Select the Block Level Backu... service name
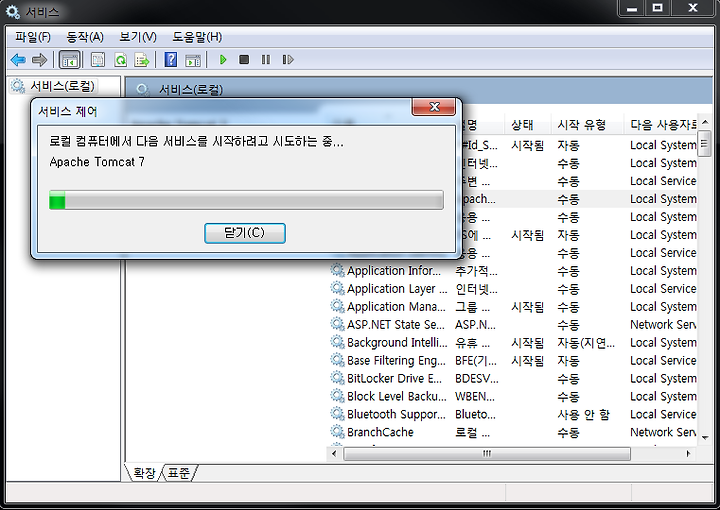The height and width of the screenshot is (510, 720). [x=396, y=396]
